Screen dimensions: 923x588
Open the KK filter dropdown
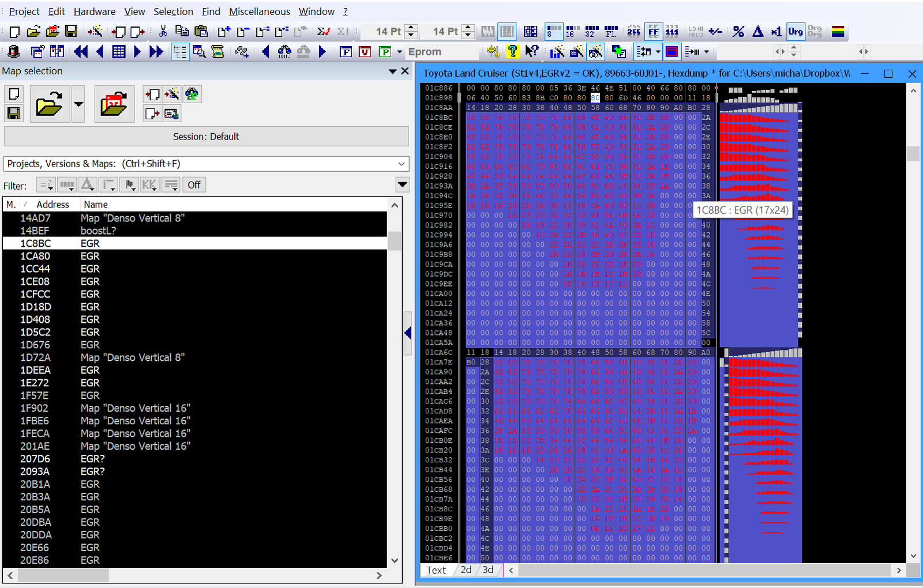[x=149, y=185]
